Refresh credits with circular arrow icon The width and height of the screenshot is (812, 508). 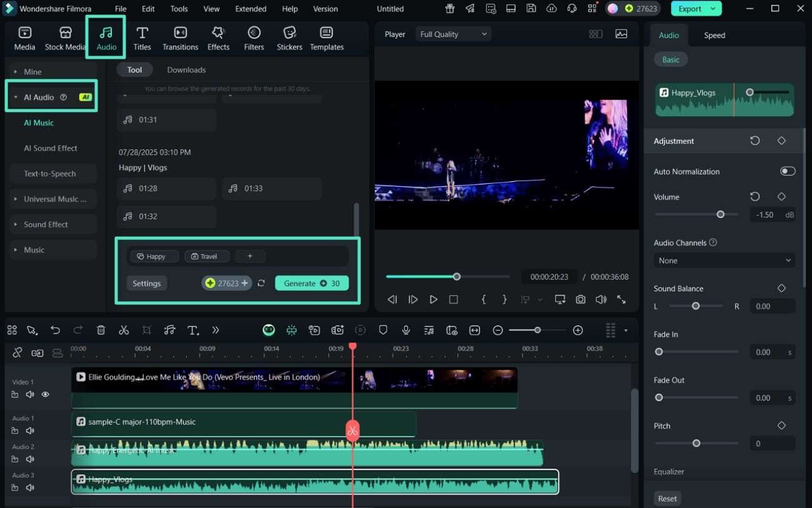point(261,283)
